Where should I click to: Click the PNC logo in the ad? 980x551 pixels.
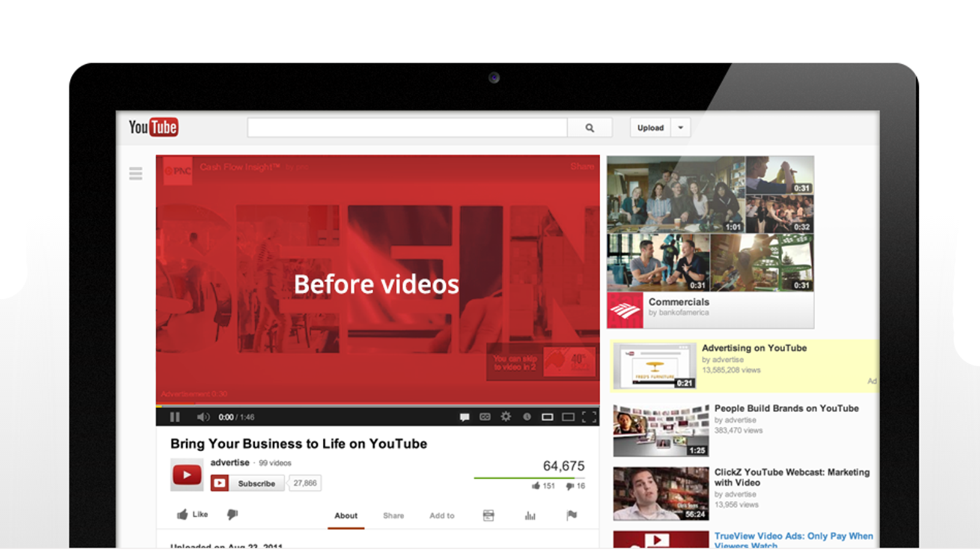point(178,171)
